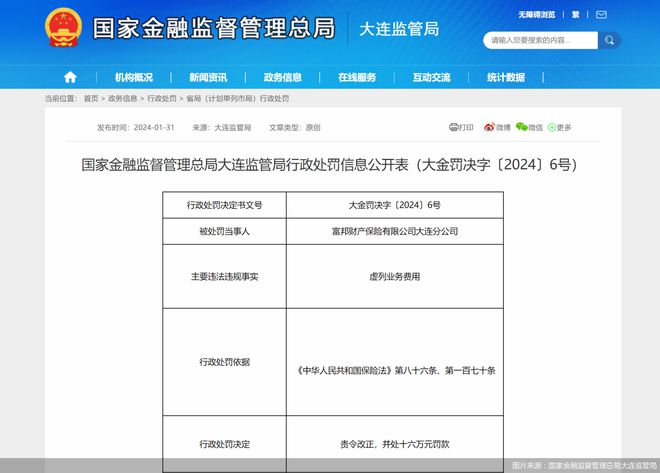Open the 机构概况 menu

(134, 77)
